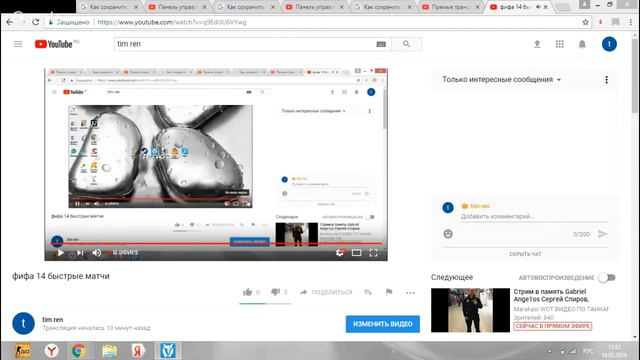This screenshot has width=640, height=360.
Task: Send the chat message arrow
Action: (602, 234)
